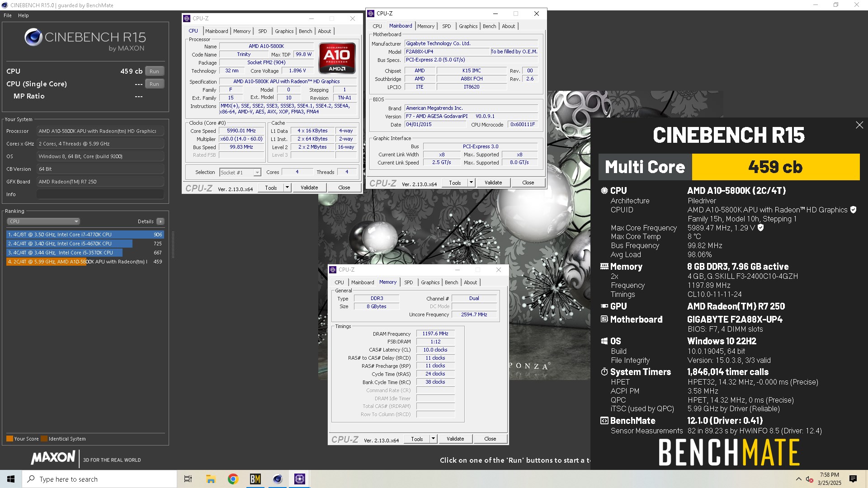Click the CPU chip icon in BenchMate panel
868x488 pixels.
[x=604, y=191]
